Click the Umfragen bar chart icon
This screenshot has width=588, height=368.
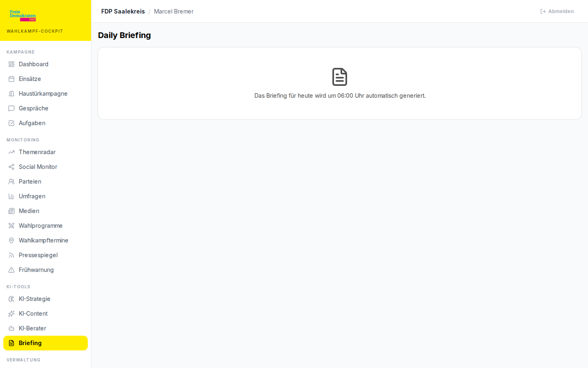tap(11, 196)
